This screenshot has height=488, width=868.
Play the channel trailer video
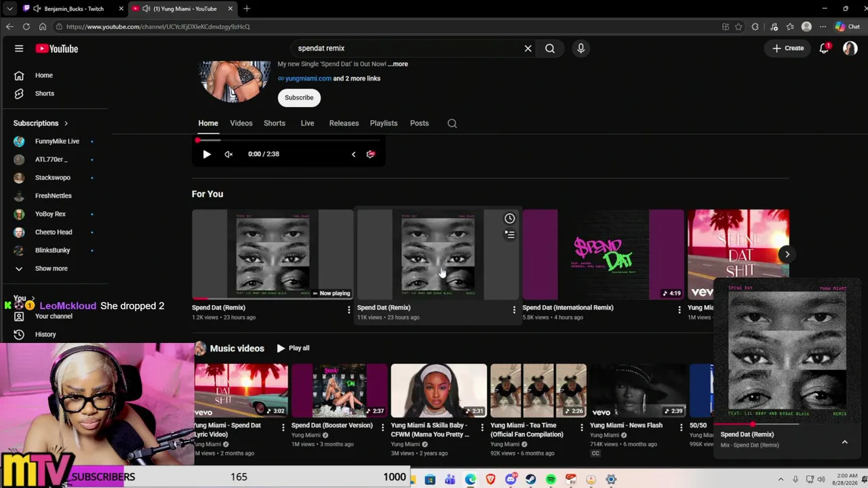tap(207, 154)
